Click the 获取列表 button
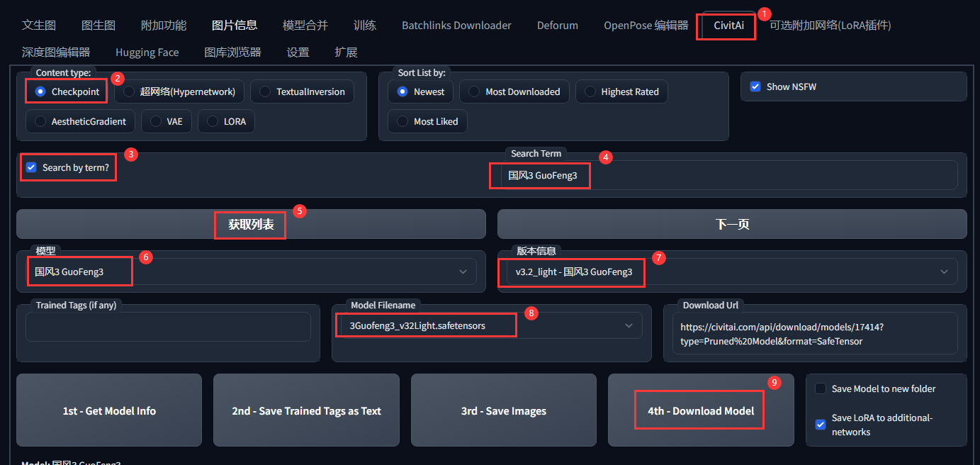The image size is (980, 465). point(251,224)
